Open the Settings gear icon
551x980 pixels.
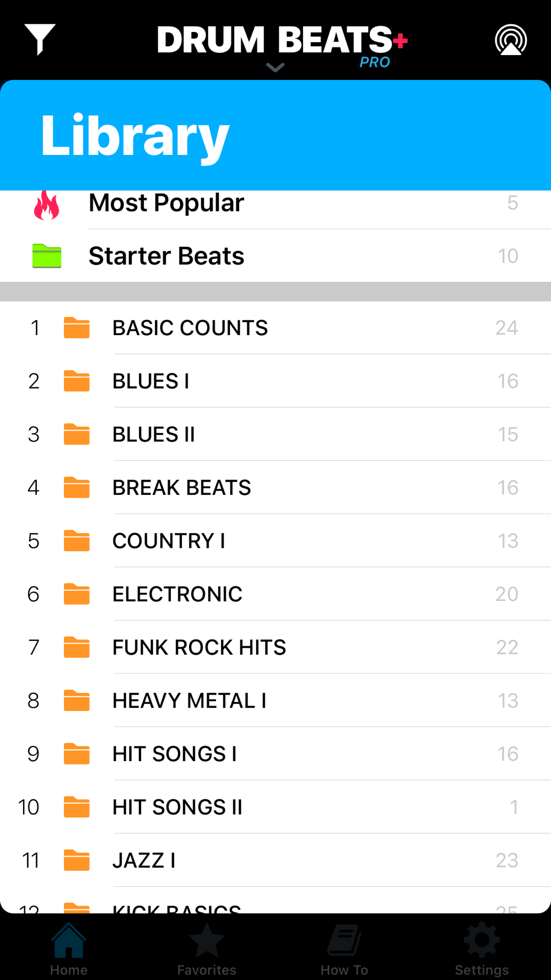tap(482, 940)
